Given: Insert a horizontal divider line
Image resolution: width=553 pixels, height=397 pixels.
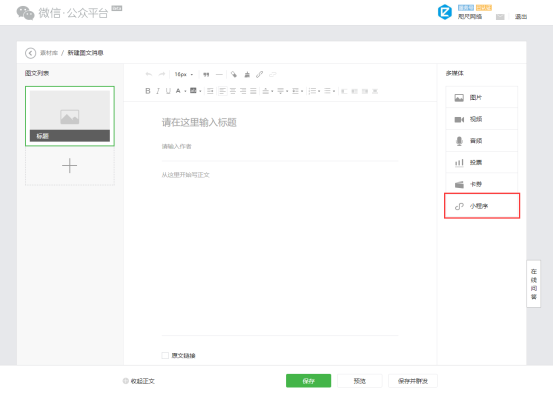Looking at the screenshot, I should coord(219,74).
